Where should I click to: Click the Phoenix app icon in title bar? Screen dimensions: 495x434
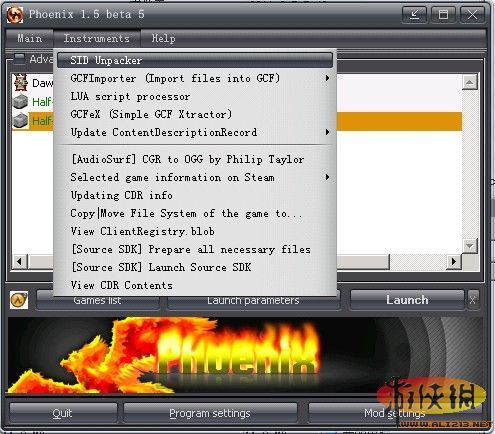point(15,15)
